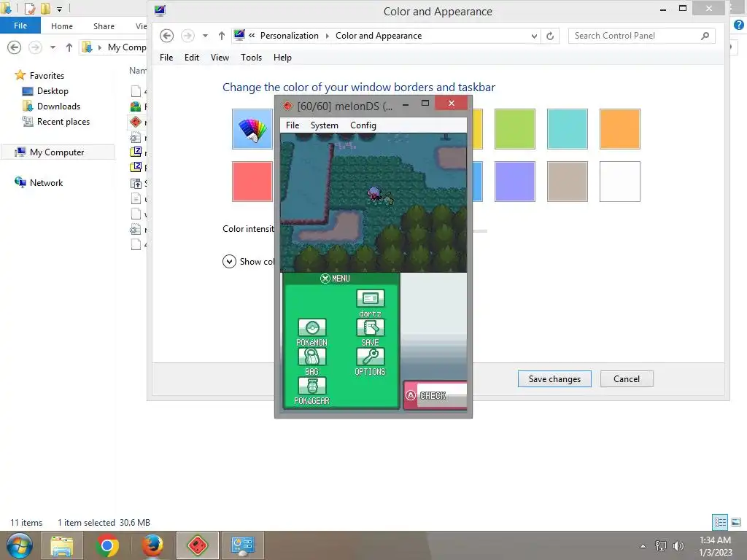Pick the turquoise color swatch
This screenshot has width=747, height=560.
tap(567, 129)
